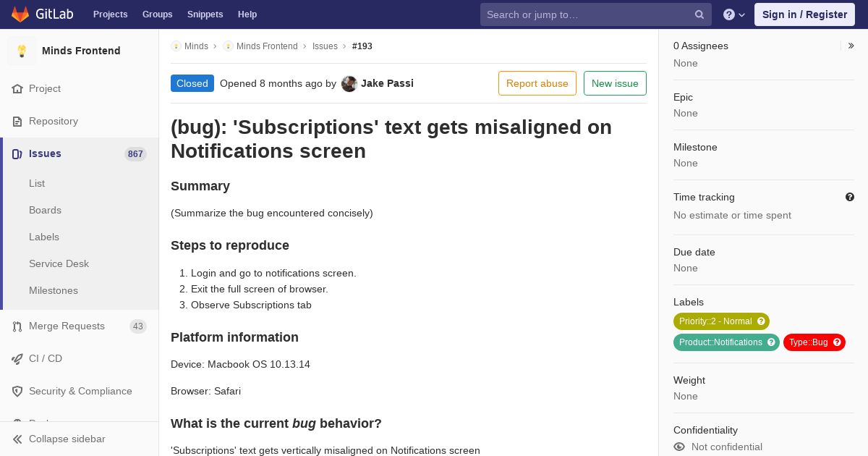Click the Minds breadcrumb lightbulb icon
Screen dimensions: 868x456
coord(176,46)
